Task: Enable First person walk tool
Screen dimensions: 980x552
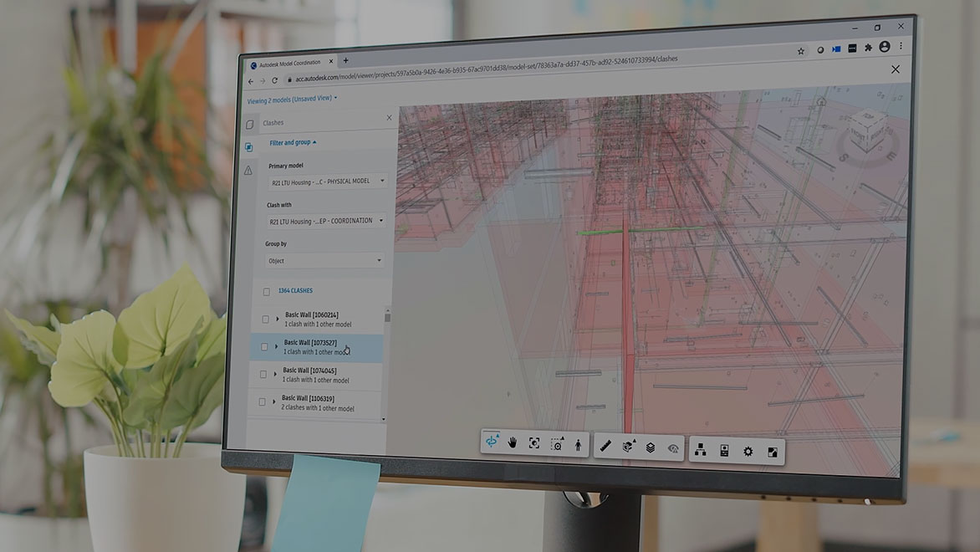Action: (578, 444)
